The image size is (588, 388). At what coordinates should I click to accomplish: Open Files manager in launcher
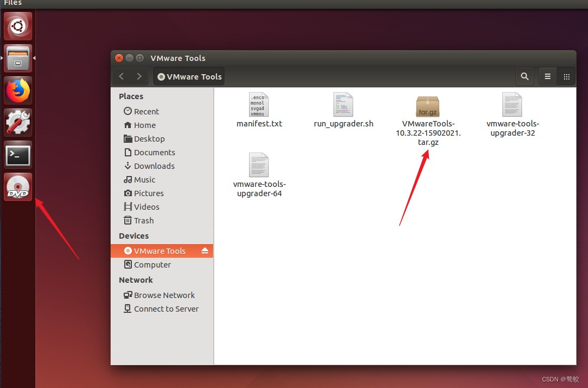pos(18,58)
